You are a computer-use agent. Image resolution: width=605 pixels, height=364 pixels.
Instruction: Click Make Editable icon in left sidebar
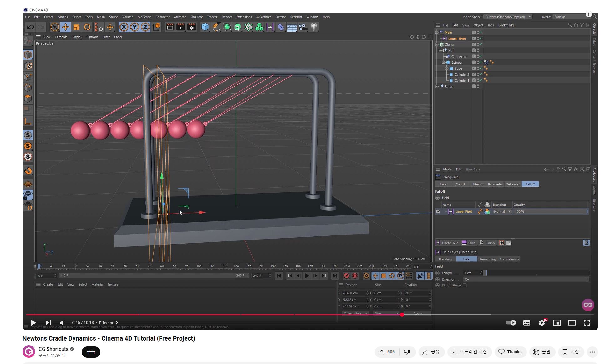28,41
